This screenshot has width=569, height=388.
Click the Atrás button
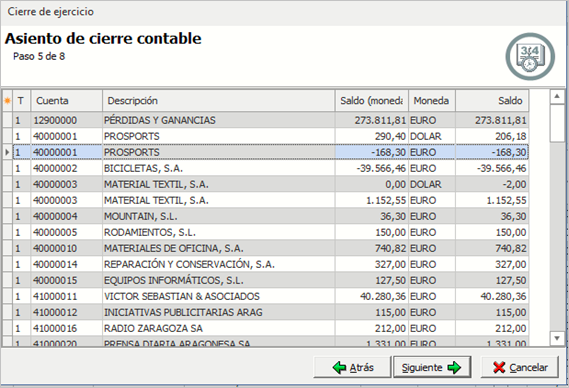coord(352,367)
